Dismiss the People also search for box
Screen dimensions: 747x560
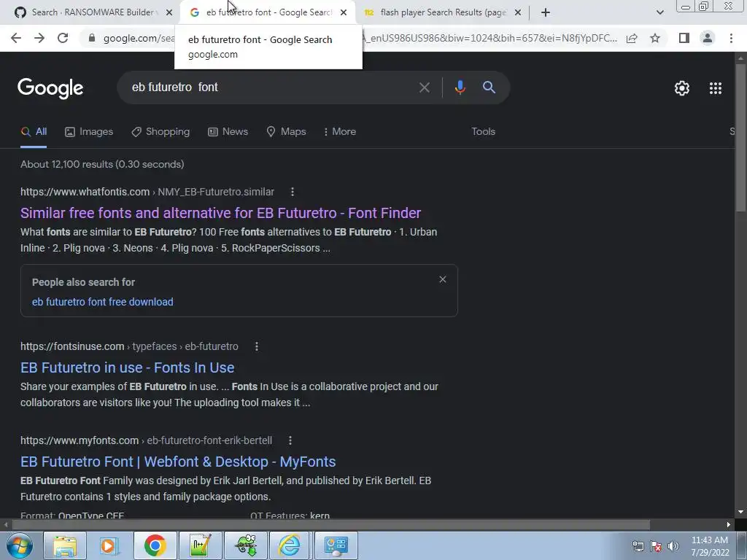pyautogui.click(x=443, y=279)
